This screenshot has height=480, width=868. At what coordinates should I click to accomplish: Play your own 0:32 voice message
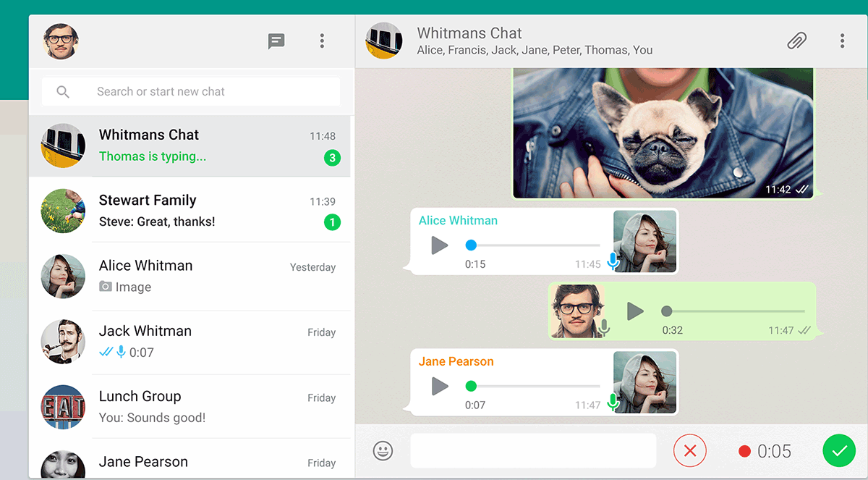click(x=635, y=311)
